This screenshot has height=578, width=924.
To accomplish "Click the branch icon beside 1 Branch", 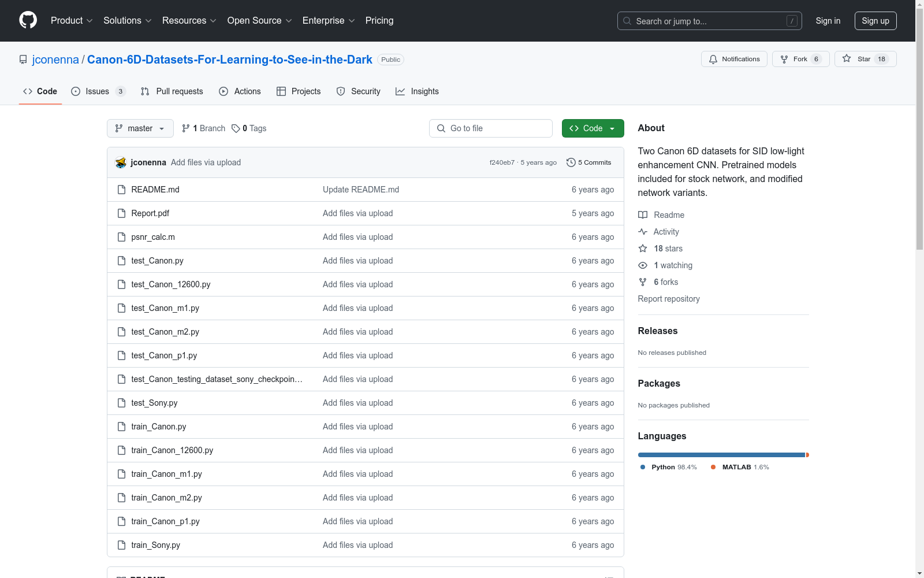I will (x=186, y=128).
